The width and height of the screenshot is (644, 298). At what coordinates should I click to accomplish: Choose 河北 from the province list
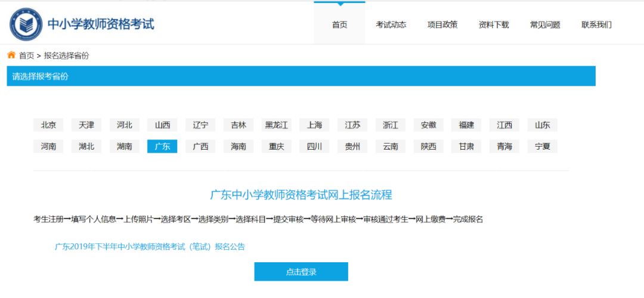click(x=125, y=125)
